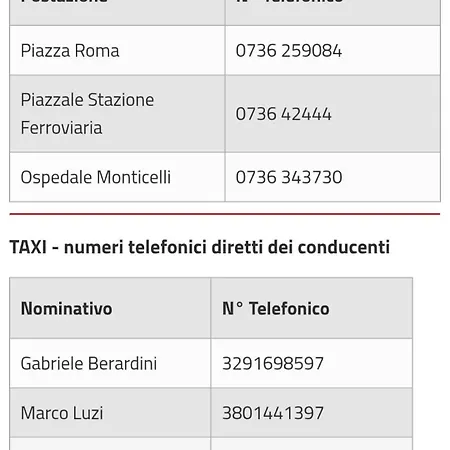Tap the Piazzale Stazione number 0736 42444
The width and height of the screenshot is (450, 450).
pos(284,114)
